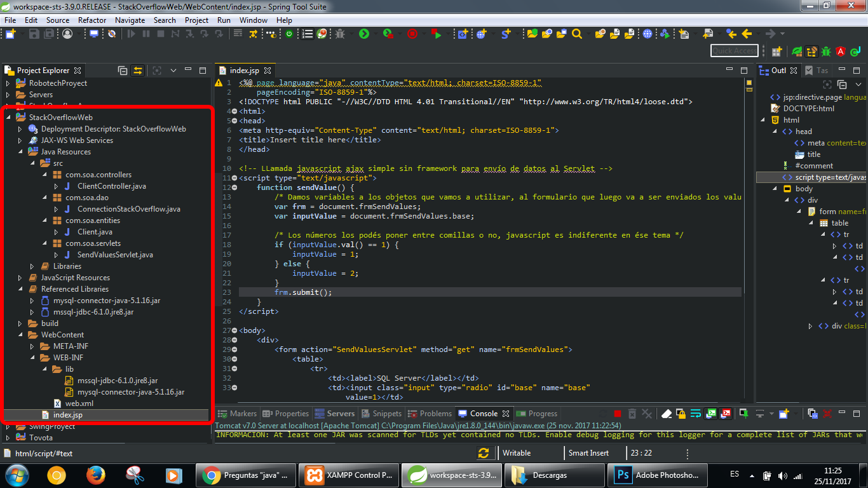Click Collapse All in Project Explorer
868x488 pixels.
(x=123, y=71)
